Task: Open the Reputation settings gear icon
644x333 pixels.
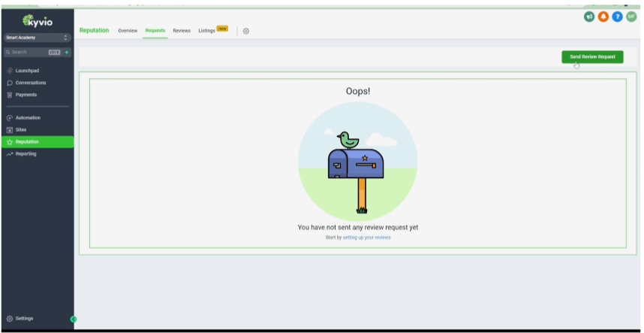Action: [246, 31]
